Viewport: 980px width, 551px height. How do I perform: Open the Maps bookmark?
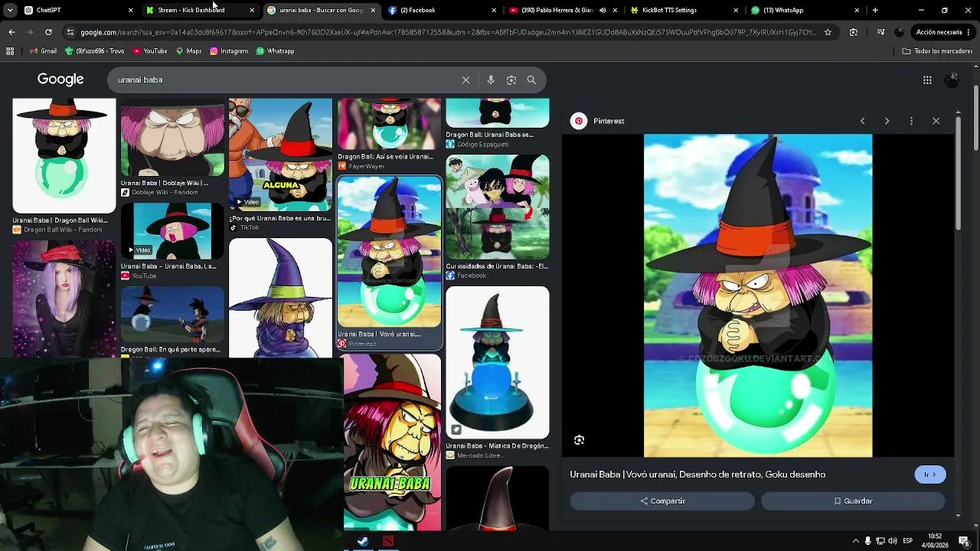(x=188, y=51)
